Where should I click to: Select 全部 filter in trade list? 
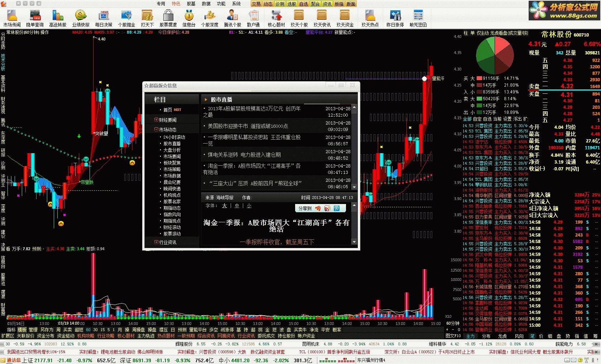[x=467, y=119]
